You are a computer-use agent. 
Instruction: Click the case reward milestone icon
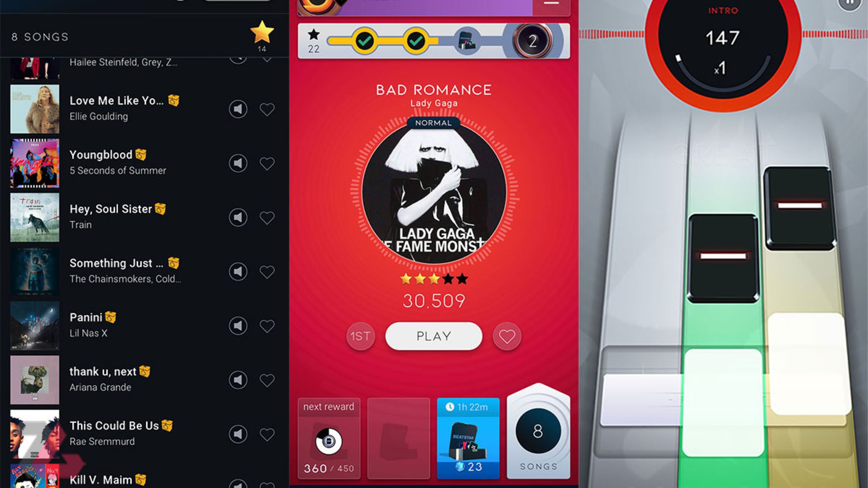[467, 41]
